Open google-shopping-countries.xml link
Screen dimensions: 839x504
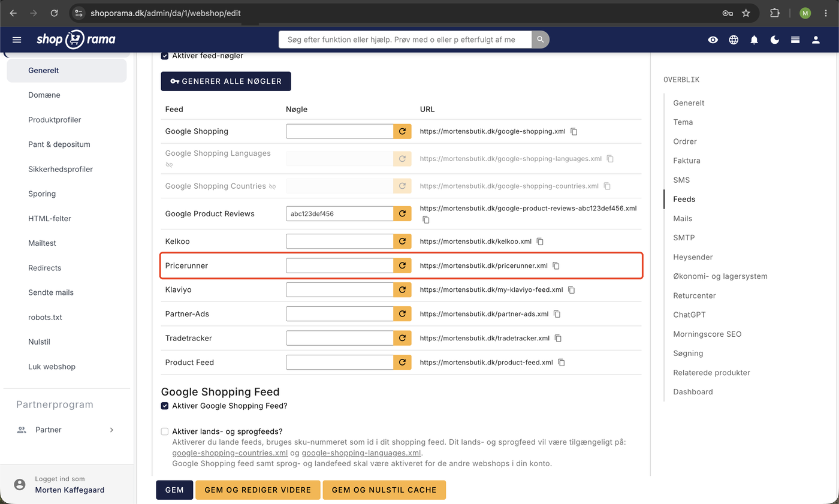(230, 453)
